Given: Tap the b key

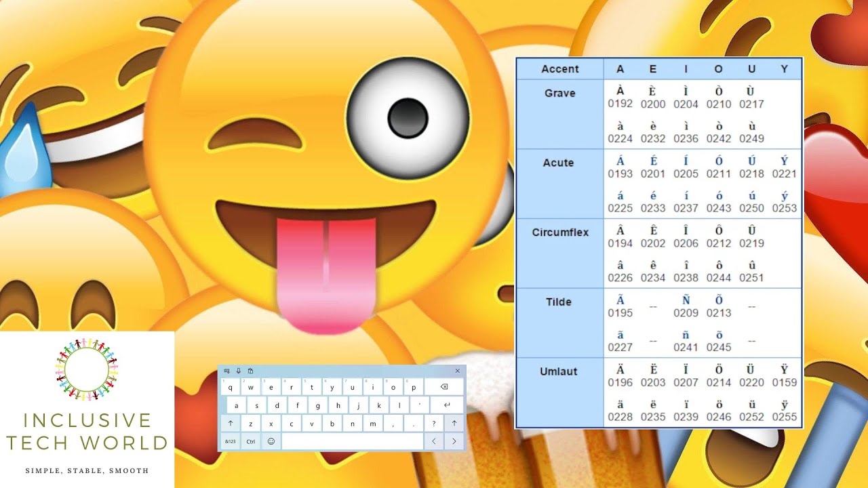Looking at the screenshot, I should (x=332, y=423).
